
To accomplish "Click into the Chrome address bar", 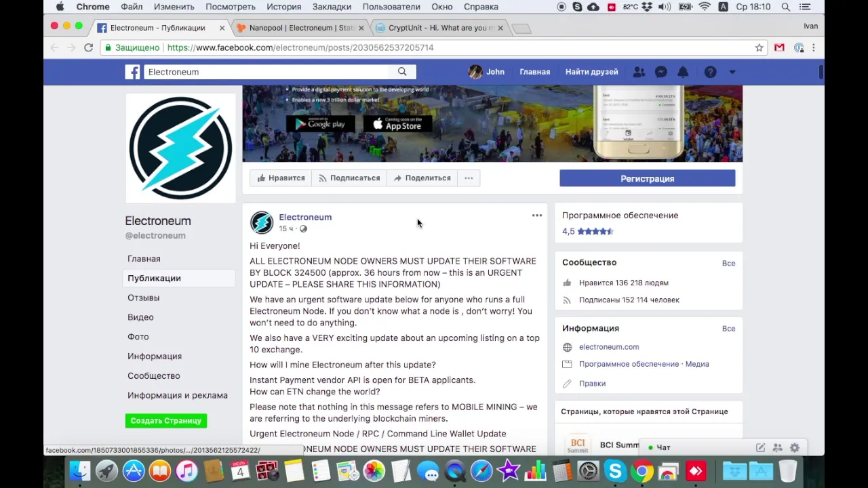I will 434,47.
